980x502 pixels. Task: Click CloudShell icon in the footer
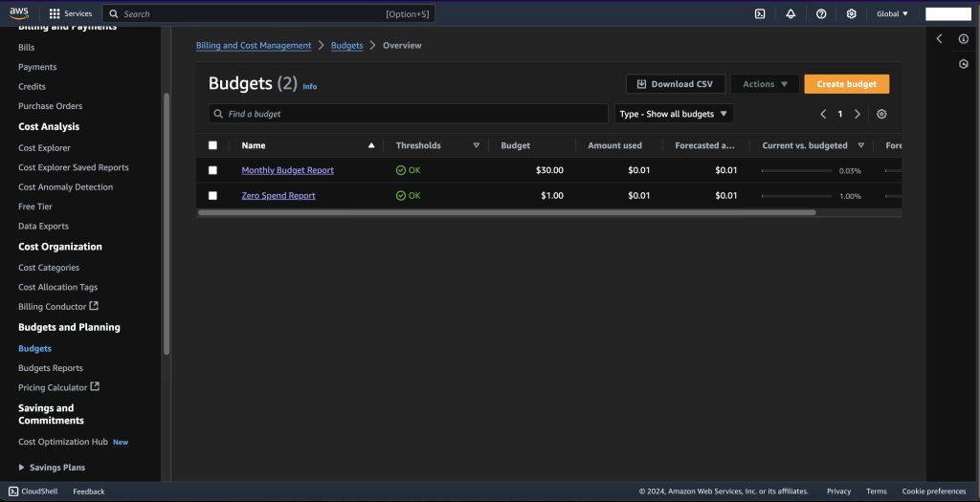pyautogui.click(x=13, y=491)
